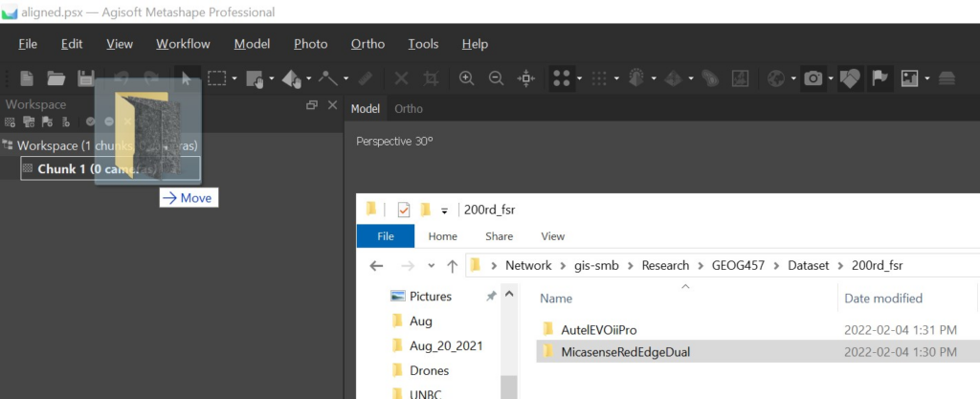
Task: Open Draw Polyline dropdown arrow
Action: 345,78
